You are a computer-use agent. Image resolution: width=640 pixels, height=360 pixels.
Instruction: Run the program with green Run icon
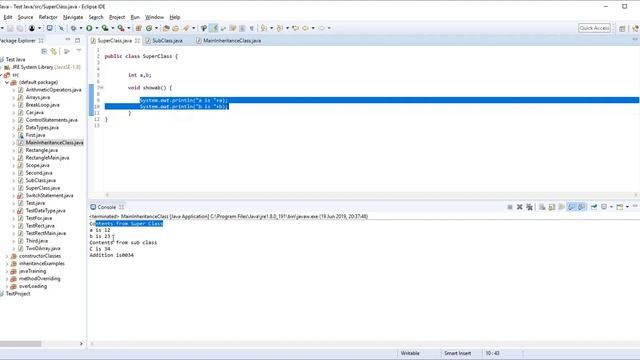point(89,28)
